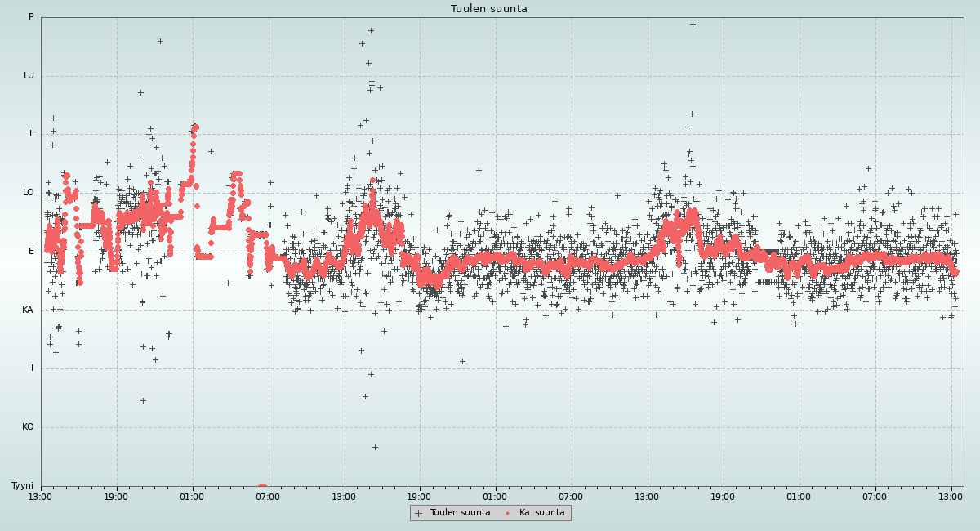Select the L direction axis label

pos(32,134)
